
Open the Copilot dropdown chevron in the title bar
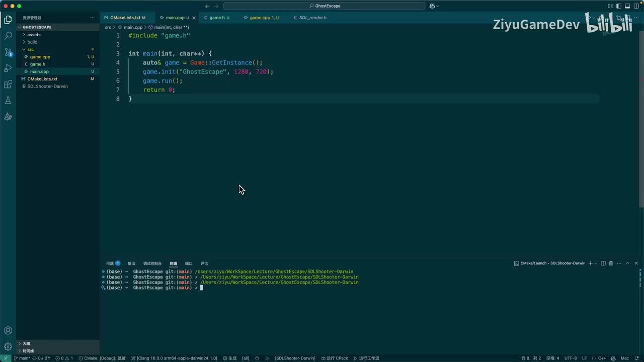(437, 6)
